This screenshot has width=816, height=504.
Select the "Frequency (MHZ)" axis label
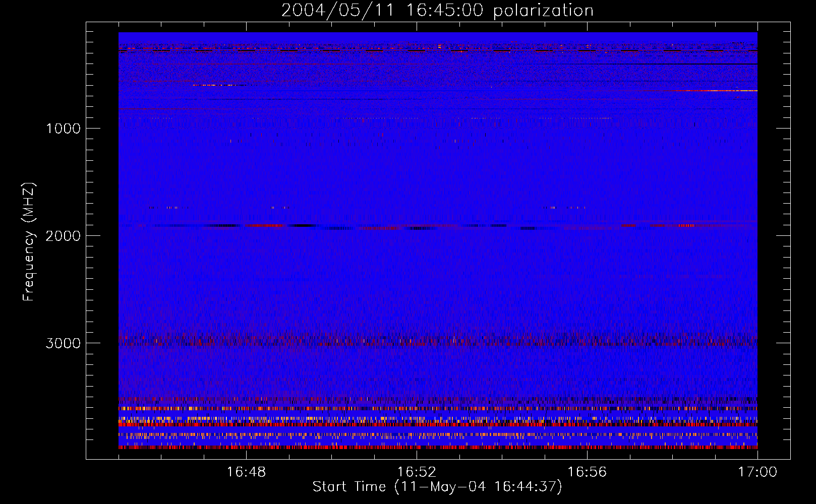(29, 242)
